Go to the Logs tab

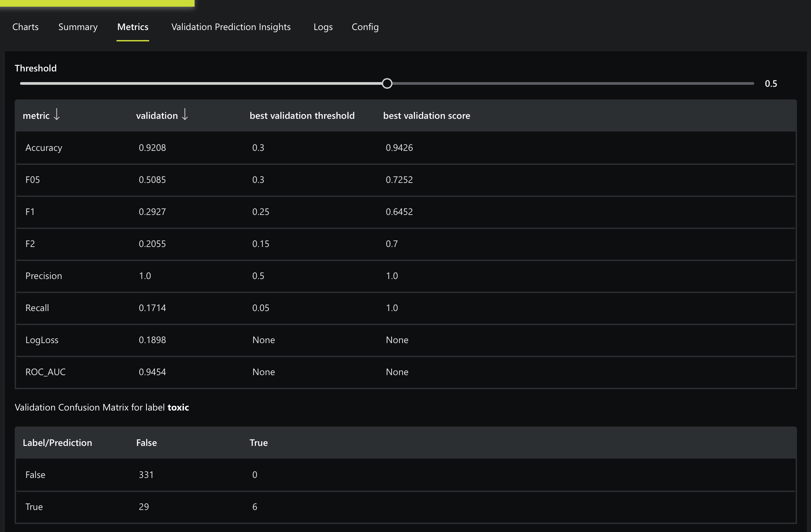click(x=323, y=27)
